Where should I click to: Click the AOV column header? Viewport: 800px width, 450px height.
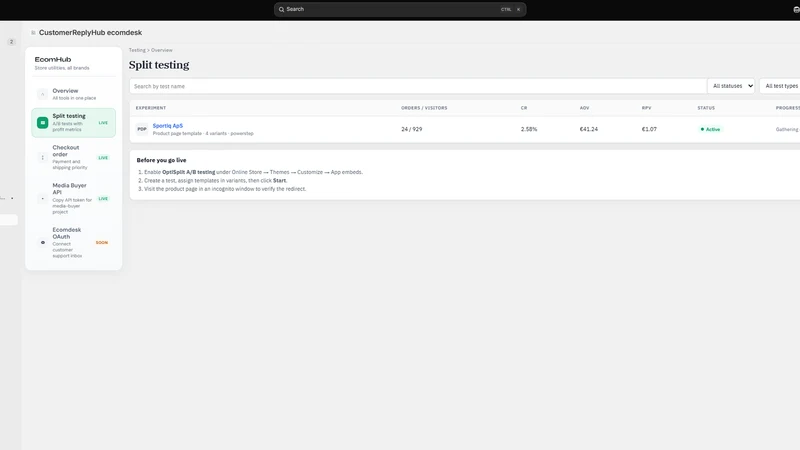(x=584, y=108)
